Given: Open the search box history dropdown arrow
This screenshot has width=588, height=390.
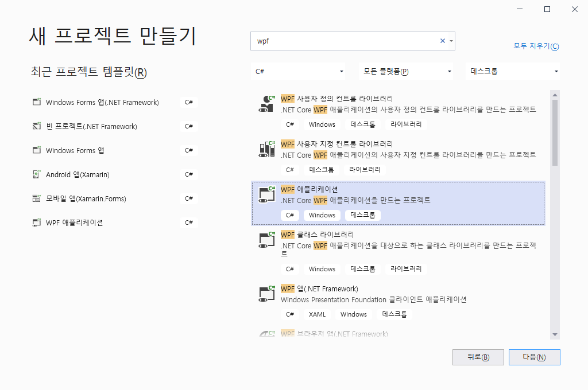Looking at the screenshot, I should click(451, 41).
